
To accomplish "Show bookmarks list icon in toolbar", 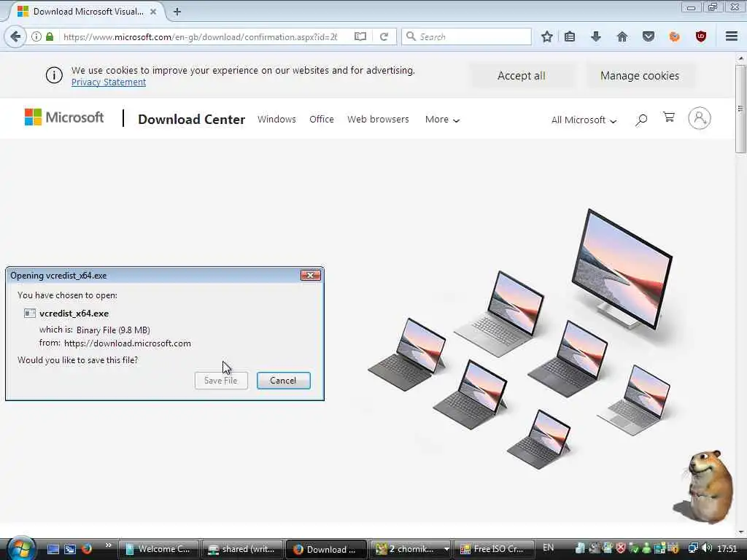I will click(570, 36).
